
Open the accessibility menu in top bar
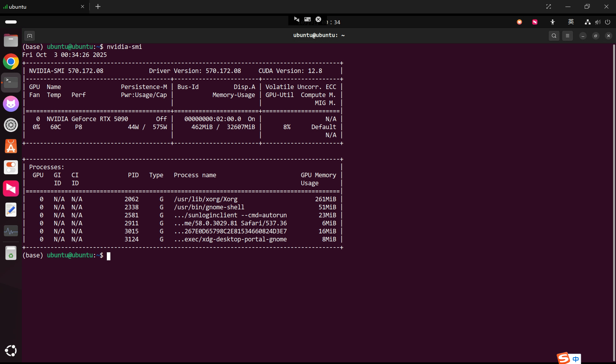[552, 22]
